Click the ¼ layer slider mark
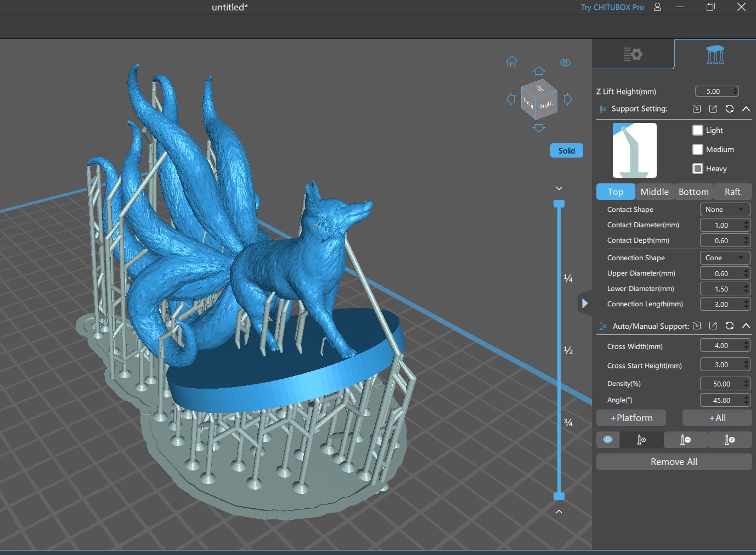The width and height of the screenshot is (756, 555). click(568, 278)
